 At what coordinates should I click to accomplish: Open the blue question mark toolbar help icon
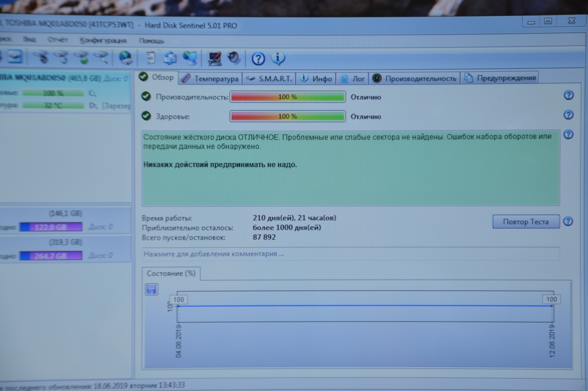(258, 59)
